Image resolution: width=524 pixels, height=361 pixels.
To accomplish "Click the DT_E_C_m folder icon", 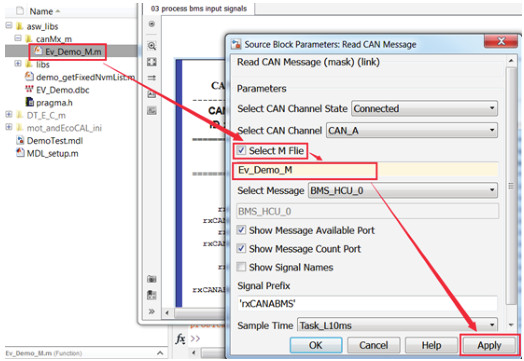I will click(x=20, y=115).
